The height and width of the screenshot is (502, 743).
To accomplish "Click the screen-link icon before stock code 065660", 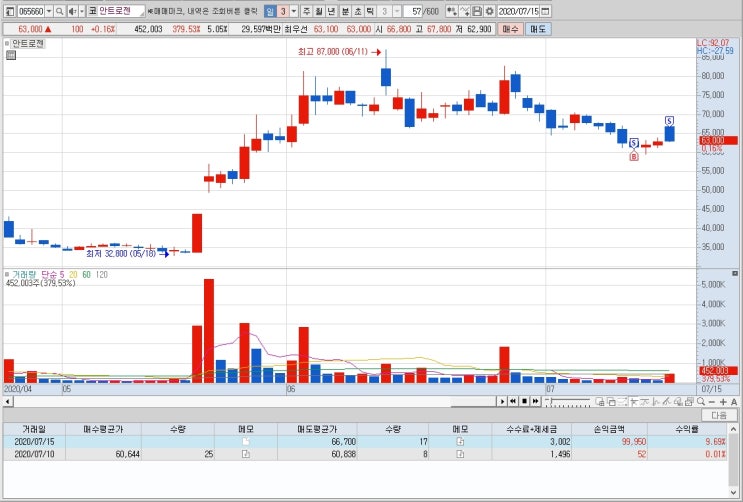I will (x=10, y=11).
